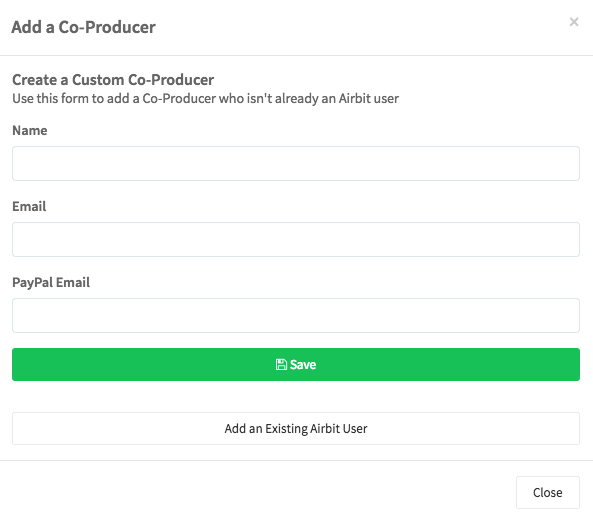Click the PayPal Email label
593x521 pixels.
click(x=51, y=282)
